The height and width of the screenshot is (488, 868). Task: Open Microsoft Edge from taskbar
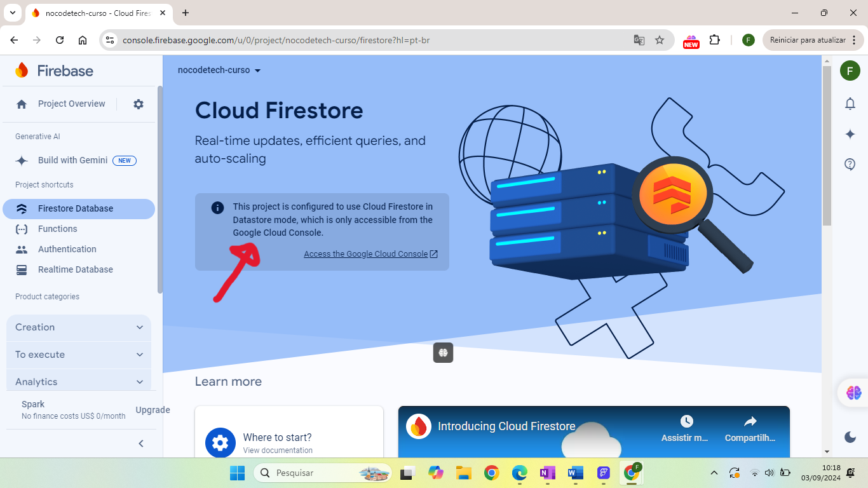point(520,473)
